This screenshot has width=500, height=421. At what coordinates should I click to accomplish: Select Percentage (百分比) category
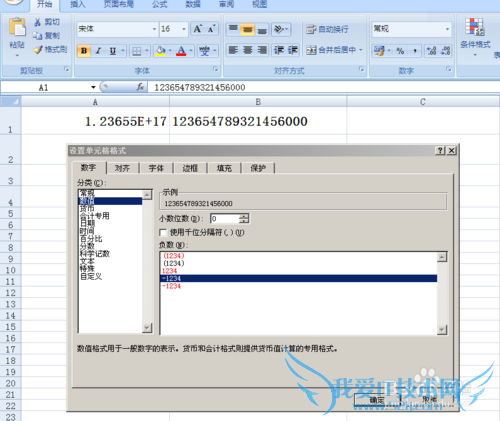pyautogui.click(x=91, y=238)
